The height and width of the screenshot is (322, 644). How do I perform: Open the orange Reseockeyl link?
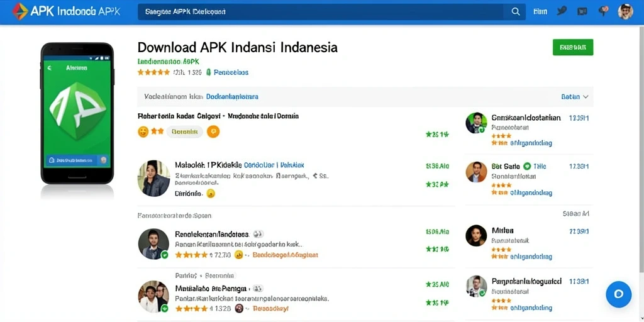(x=271, y=308)
